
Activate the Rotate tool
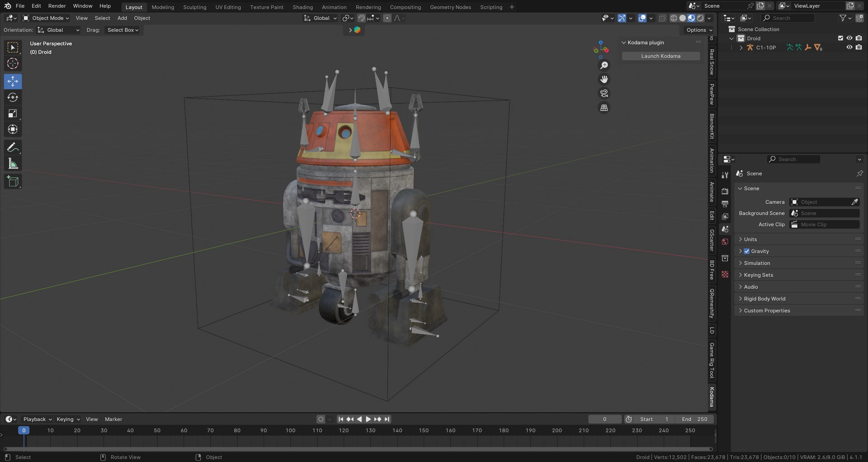pos(13,98)
